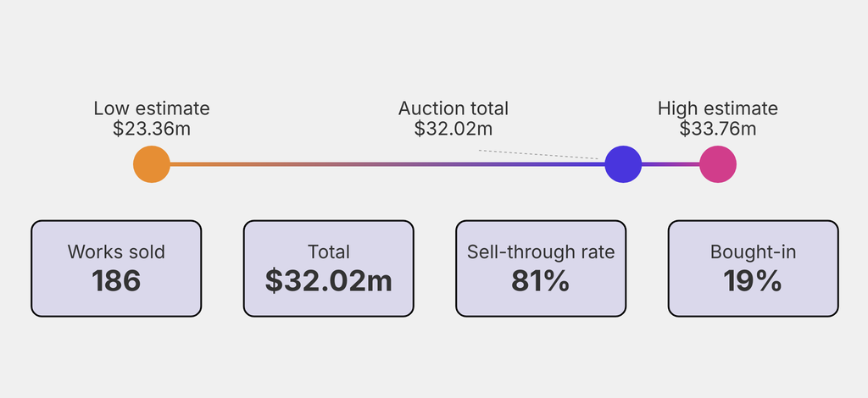Click the orange Low estimate marker dot
This screenshot has width=868, height=398.
coord(152,164)
